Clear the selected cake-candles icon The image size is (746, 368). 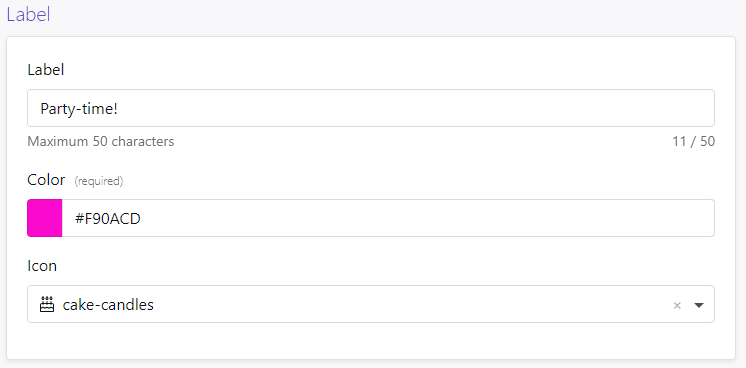point(677,305)
